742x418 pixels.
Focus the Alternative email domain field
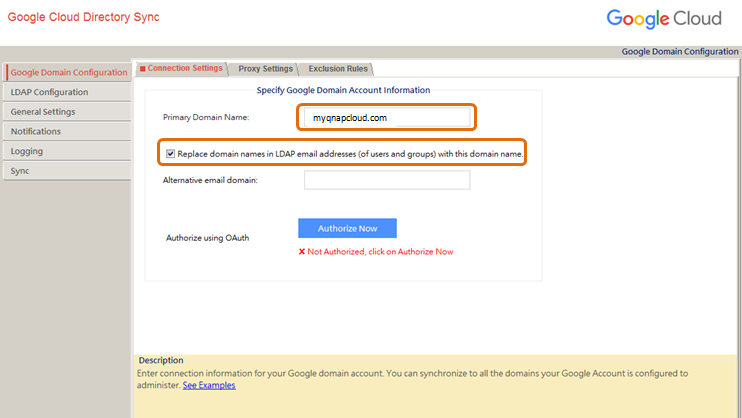point(386,180)
